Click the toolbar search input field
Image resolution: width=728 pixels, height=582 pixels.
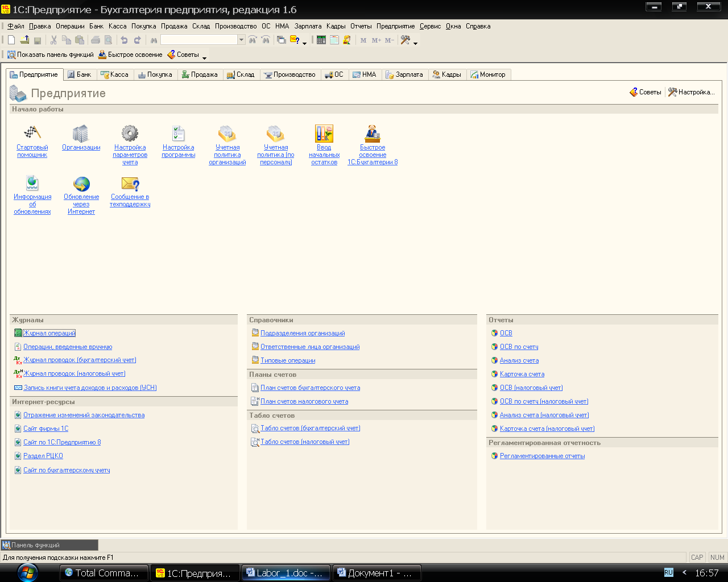tap(199, 40)
